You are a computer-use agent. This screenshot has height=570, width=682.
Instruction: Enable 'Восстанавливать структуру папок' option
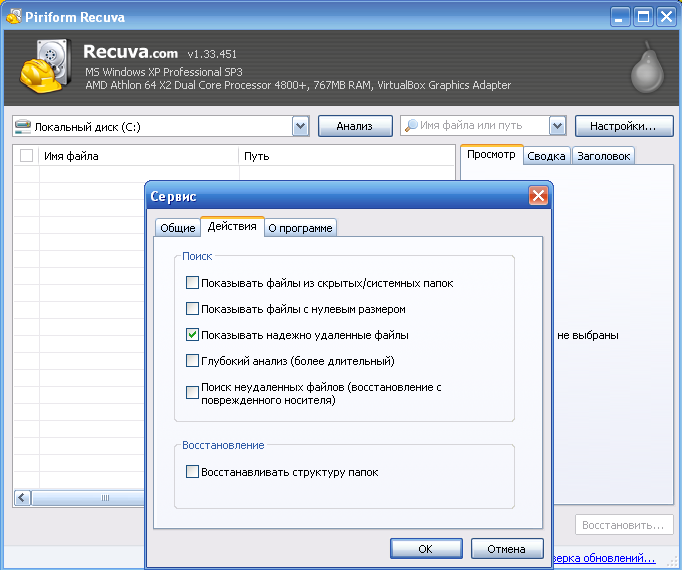(x=192, y=472)
